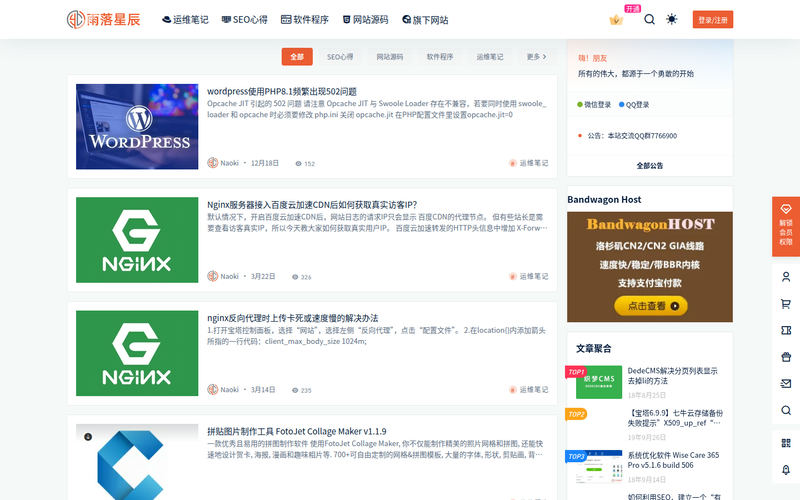Open TOP3 article 系统优化软件 Wise Care 365
The width and height of the screenshot is (800, 500).
(x=673, y=460)
